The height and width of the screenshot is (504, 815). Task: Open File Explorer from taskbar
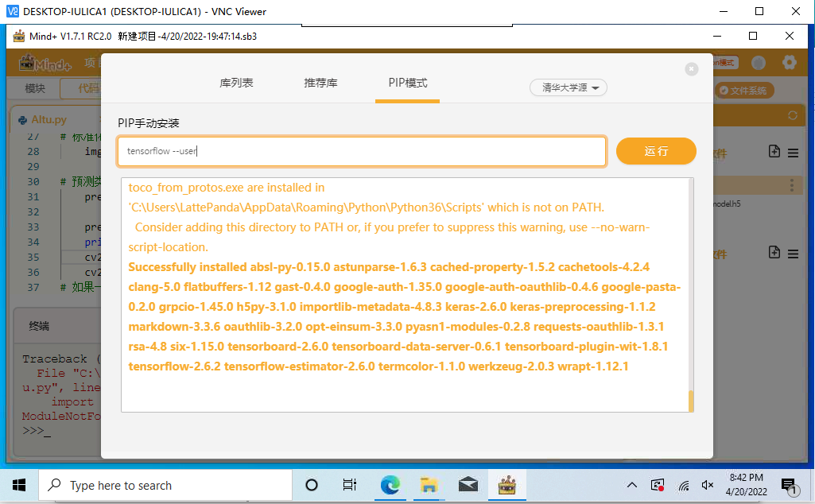[x=429, y=485]
